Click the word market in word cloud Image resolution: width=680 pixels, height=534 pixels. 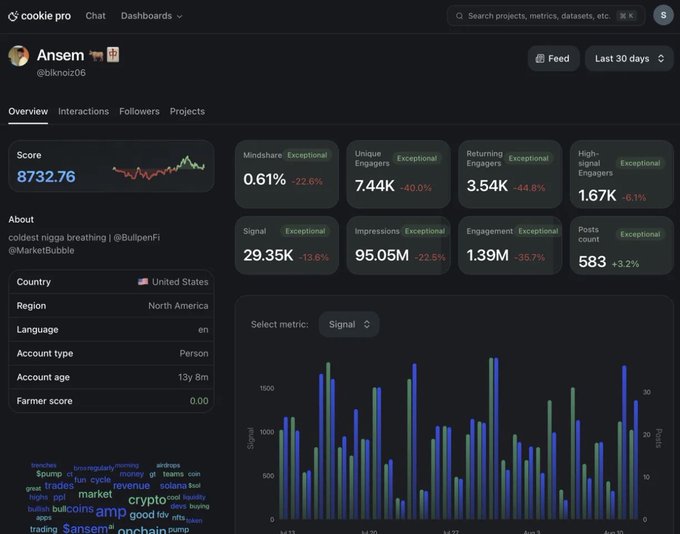[x=95, y=494]
